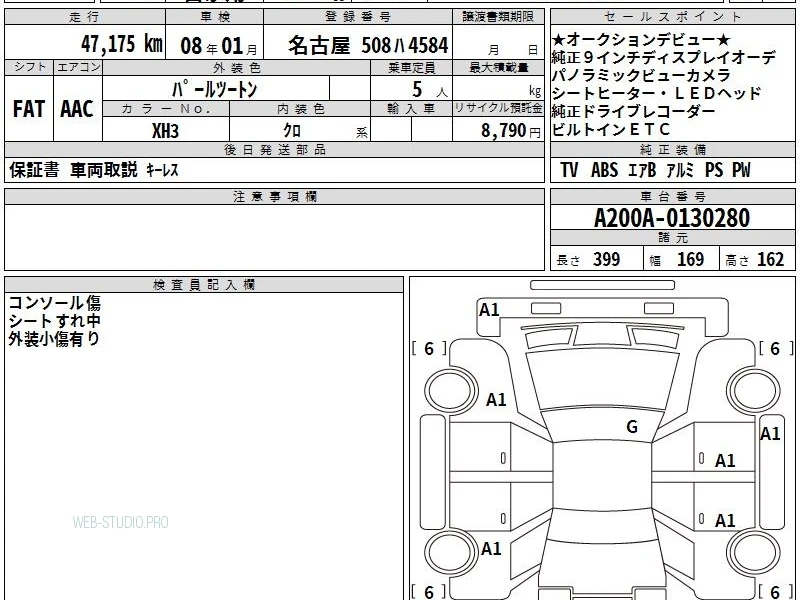The image size is (800, 600).
Task: Select the interior color 'クロ'
Action: click(x=292, y=131)
